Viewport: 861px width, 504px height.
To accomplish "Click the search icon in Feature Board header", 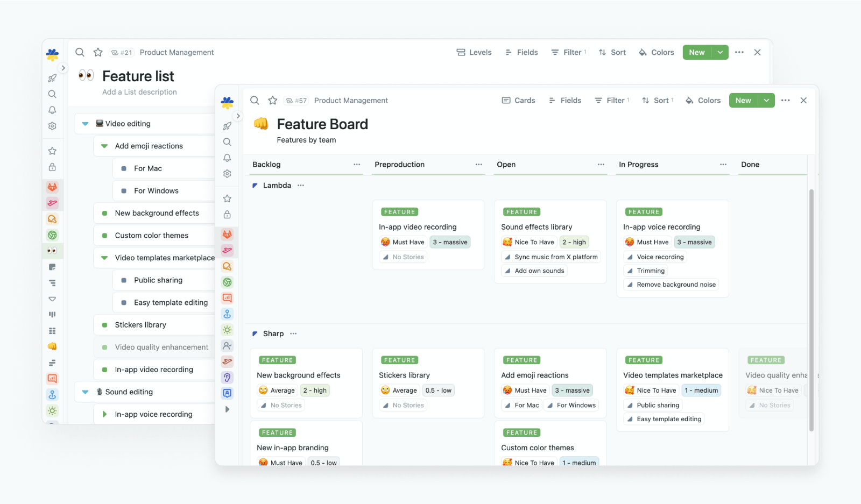I will coord(255,101).
